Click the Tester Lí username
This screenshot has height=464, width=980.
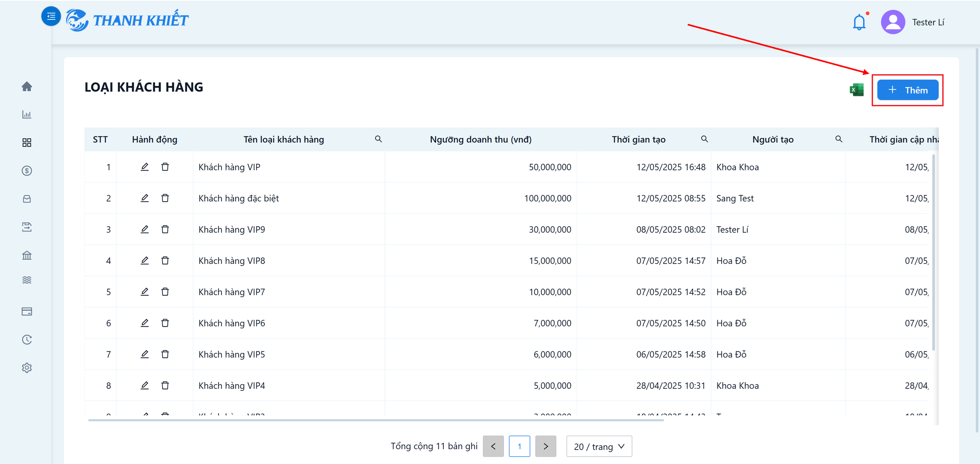point(928,22)
